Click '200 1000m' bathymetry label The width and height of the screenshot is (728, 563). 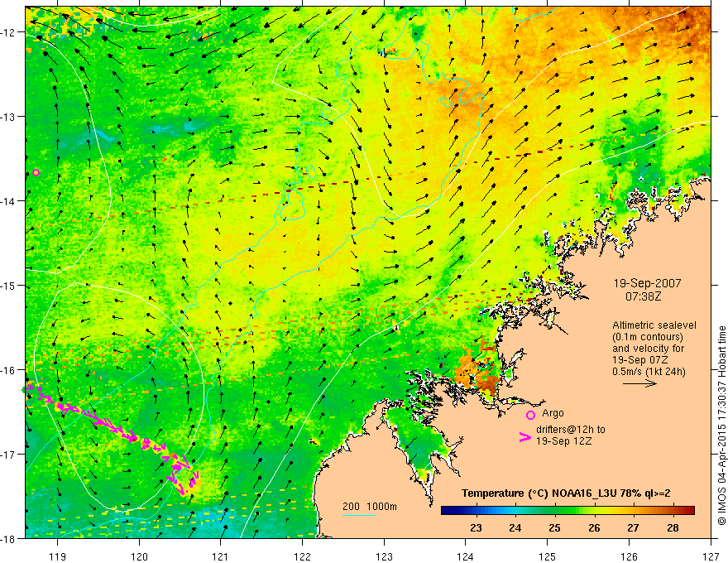(x=370, y=507)
